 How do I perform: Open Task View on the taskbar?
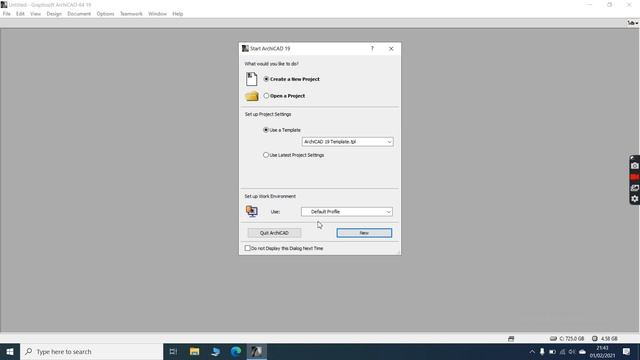173,351
